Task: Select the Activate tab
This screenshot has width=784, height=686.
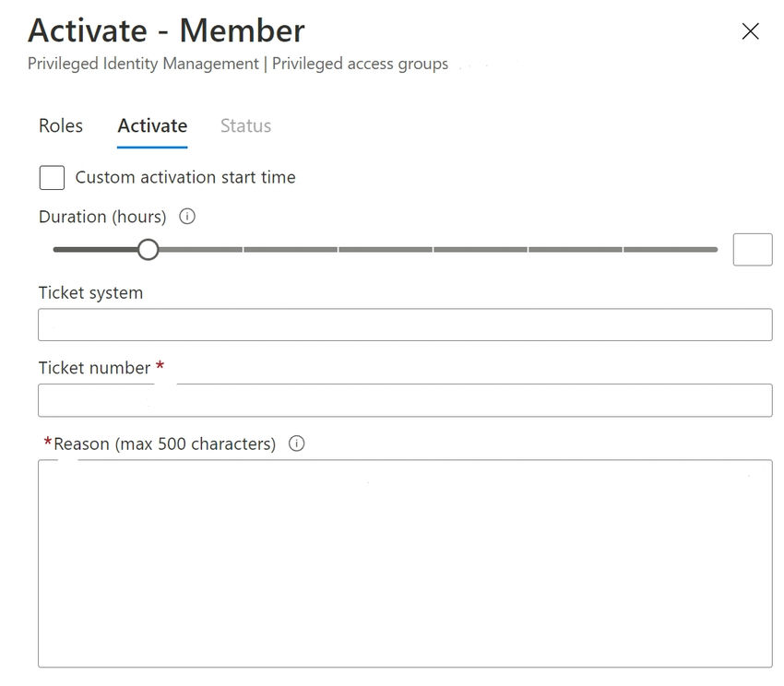Action: [151, 125]
